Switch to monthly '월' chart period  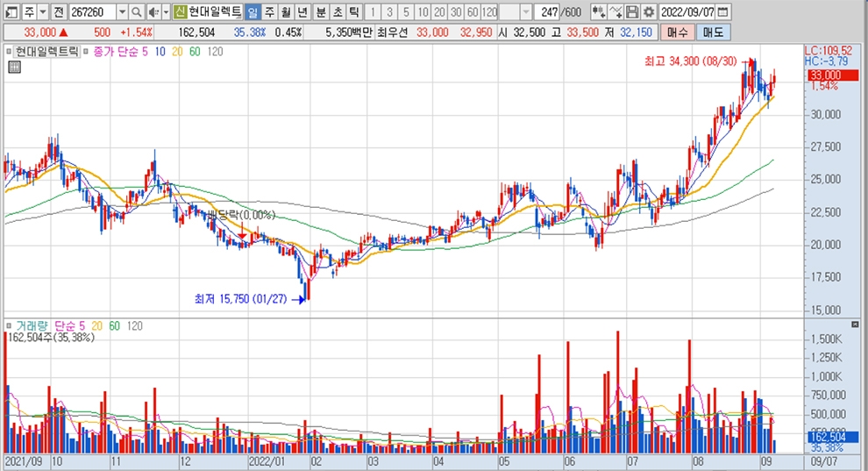coord(286,11)
